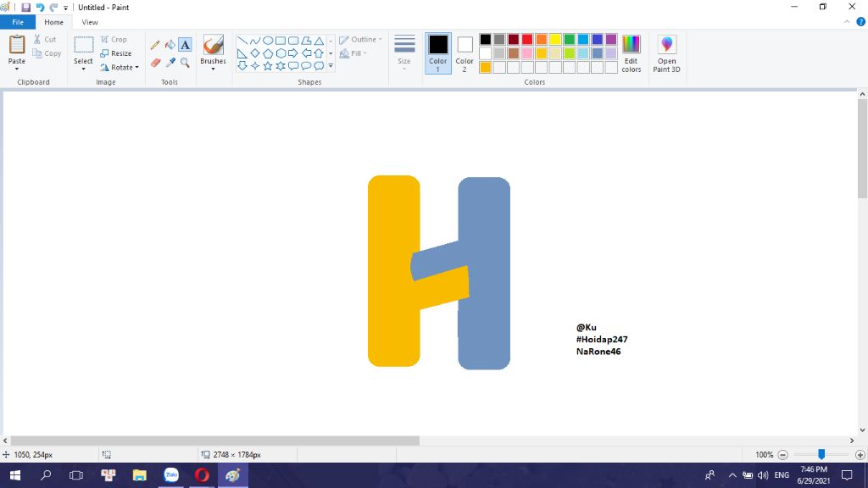Select the Pencil tool

[155, 45]
